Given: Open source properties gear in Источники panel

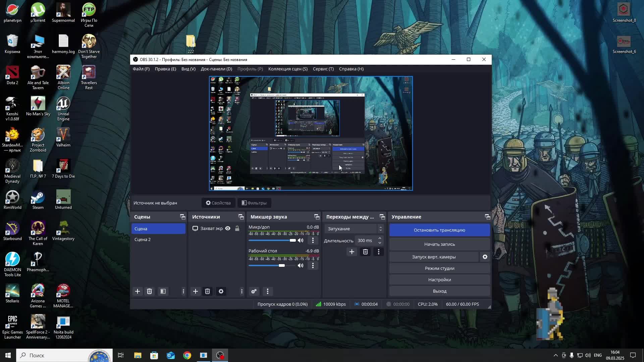Looking at the screenshot, I should [221, 291].
